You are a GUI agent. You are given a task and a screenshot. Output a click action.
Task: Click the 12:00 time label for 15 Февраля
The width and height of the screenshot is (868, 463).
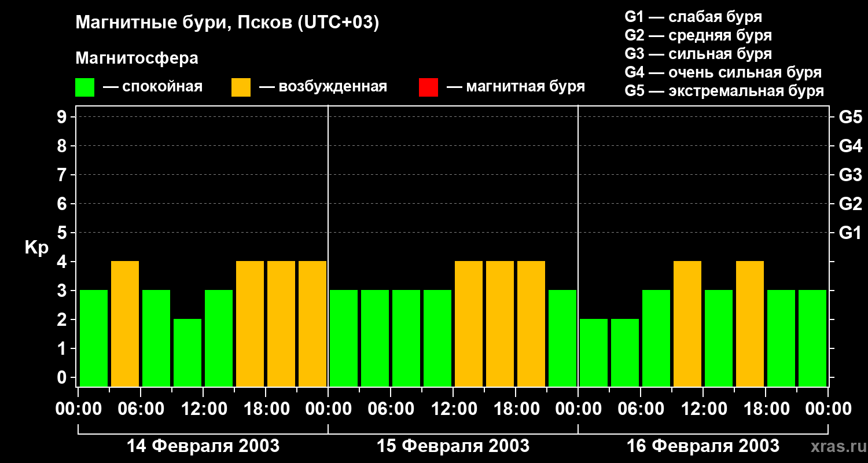coord(453,409)
